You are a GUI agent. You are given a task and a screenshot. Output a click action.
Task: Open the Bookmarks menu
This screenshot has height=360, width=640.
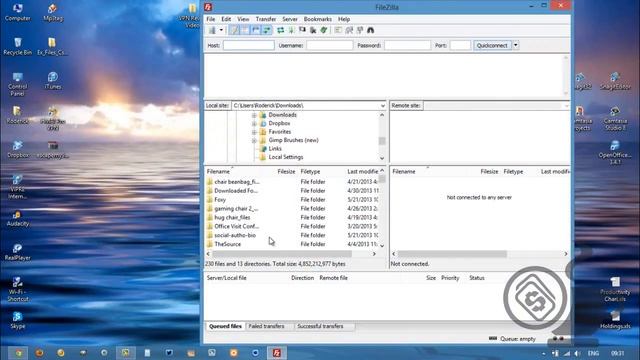pos(318,19)
